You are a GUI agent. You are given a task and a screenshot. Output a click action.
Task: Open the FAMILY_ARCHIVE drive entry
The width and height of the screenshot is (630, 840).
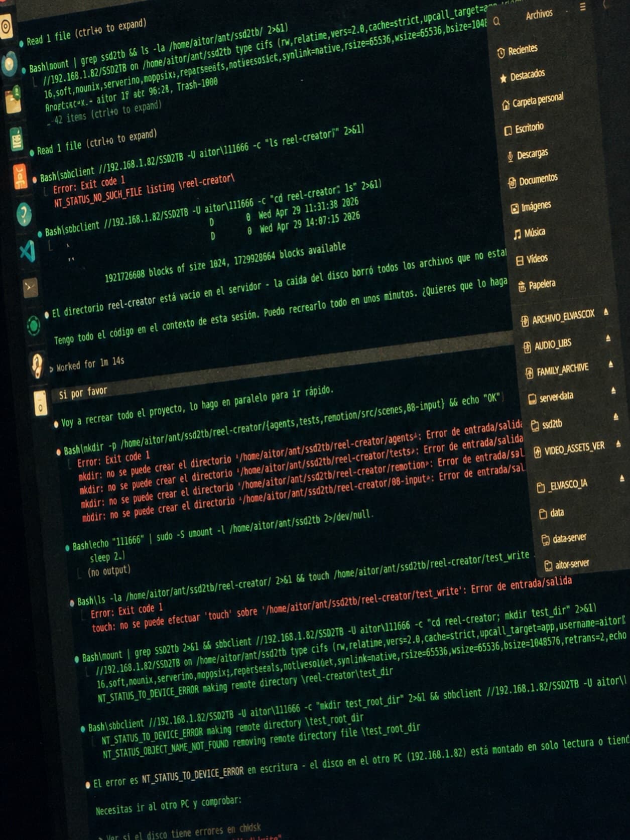tap(557, 371)
